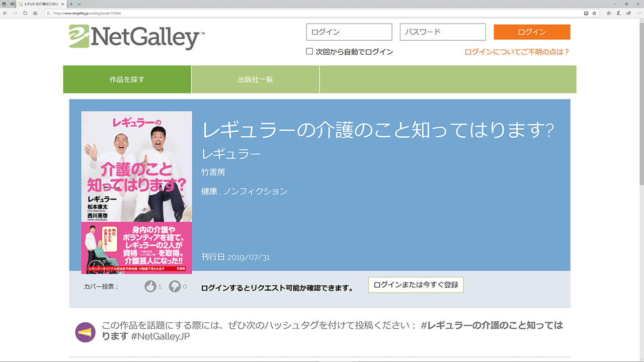Open reading view in address bar
The height and width of the screenshot is (362, 644).
(586, 13)
